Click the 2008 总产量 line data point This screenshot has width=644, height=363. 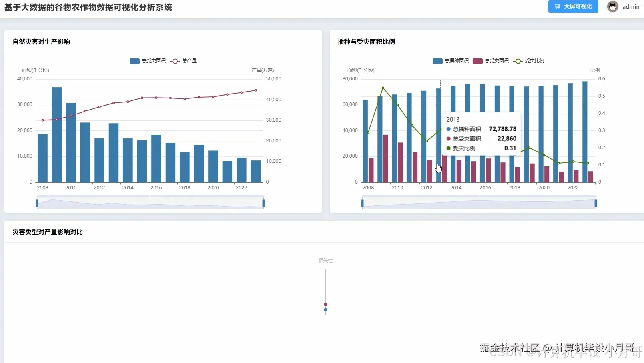point(43,120)
